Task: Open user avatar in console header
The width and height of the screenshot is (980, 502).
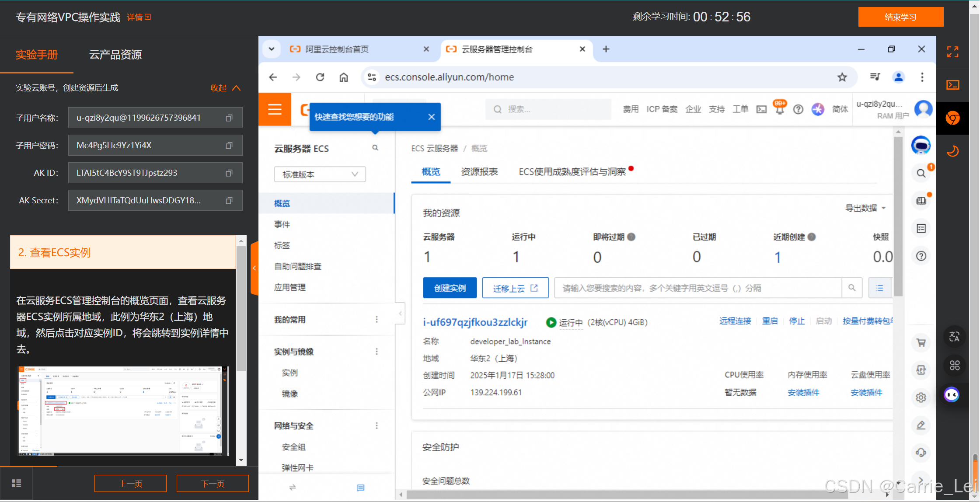Action: click(923, 109)
